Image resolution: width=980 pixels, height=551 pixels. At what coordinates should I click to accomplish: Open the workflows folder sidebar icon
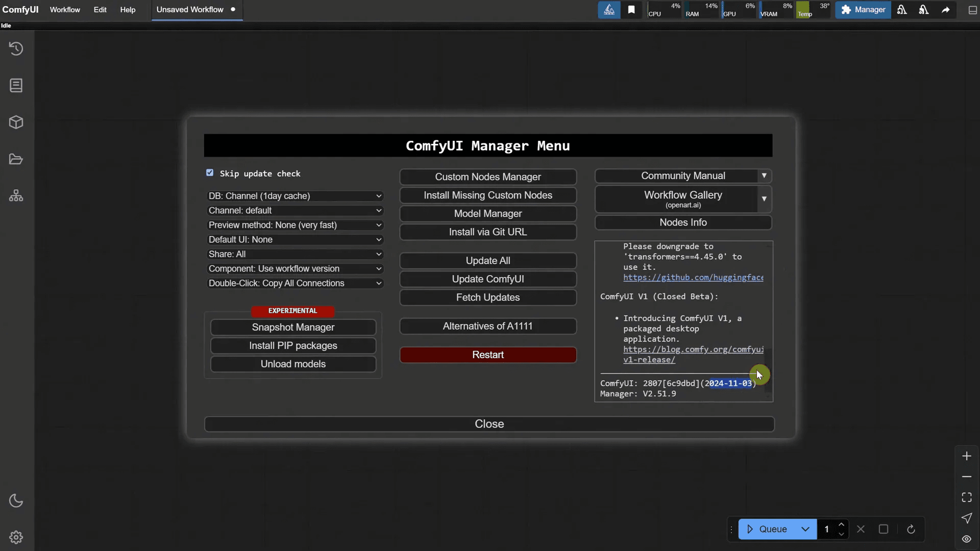coord(16,159)
